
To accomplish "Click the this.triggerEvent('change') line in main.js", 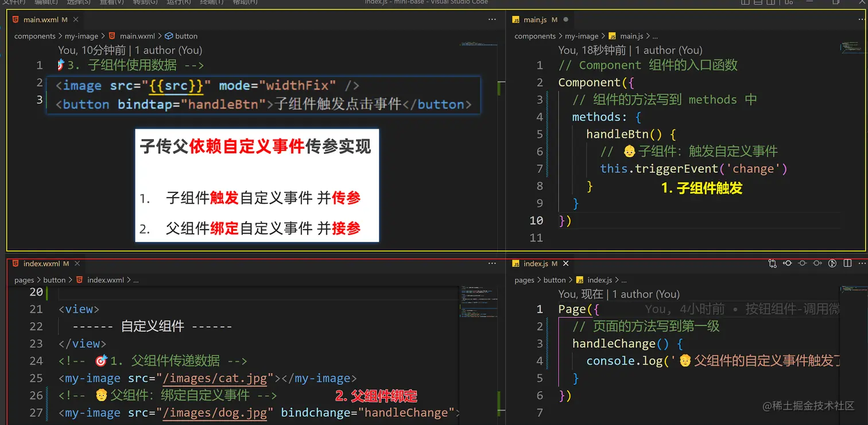I will 693,169.
